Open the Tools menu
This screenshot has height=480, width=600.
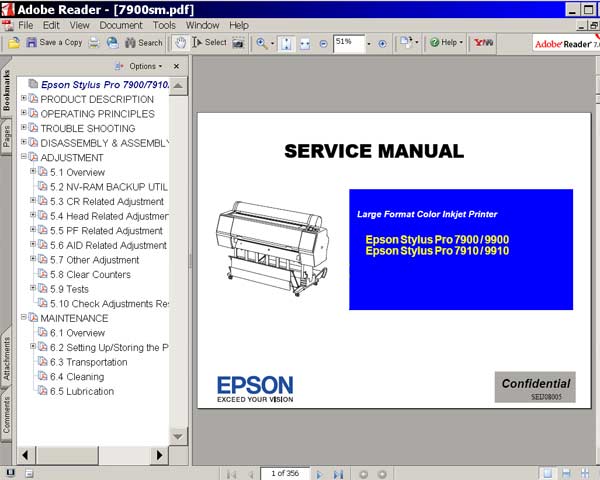tap(164, 25)
